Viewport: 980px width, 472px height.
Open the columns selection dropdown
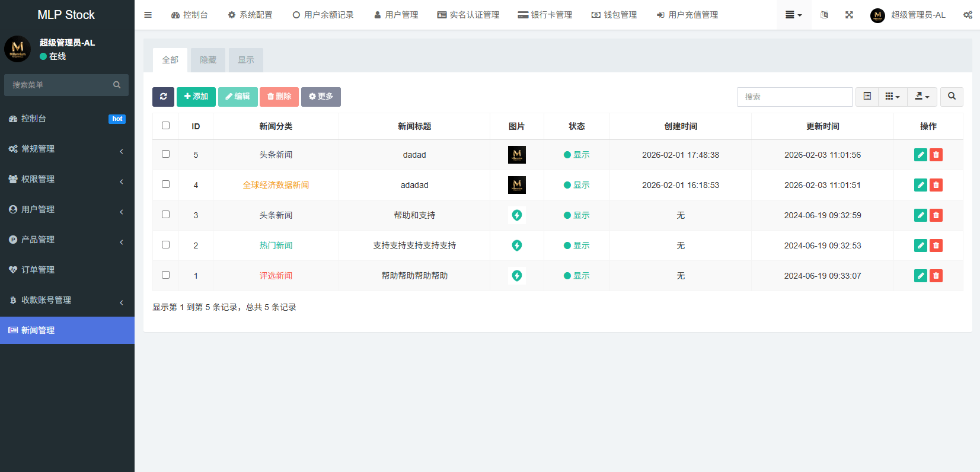click(x=892, y=97)
